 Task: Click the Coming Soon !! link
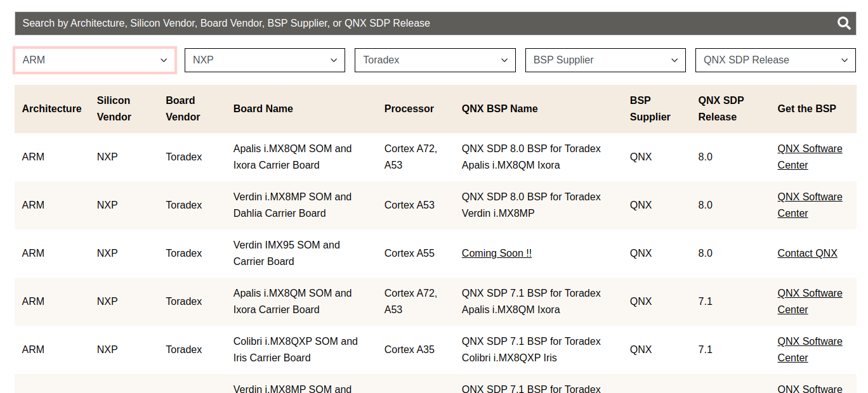(497, 253)
